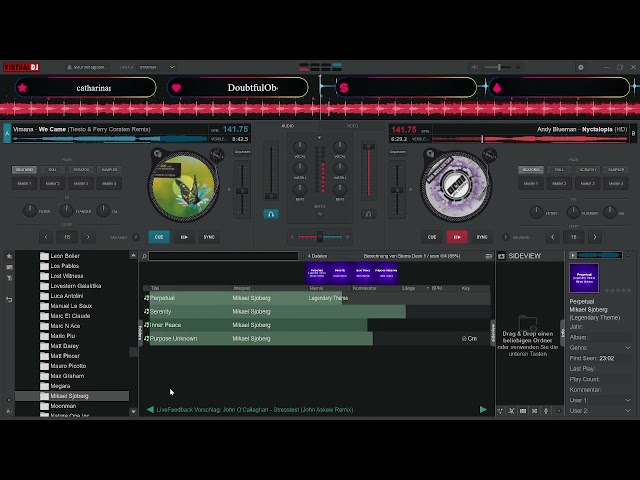Toggle deck B headphone cue
This screenshot has height=480, width=640.
369,214
